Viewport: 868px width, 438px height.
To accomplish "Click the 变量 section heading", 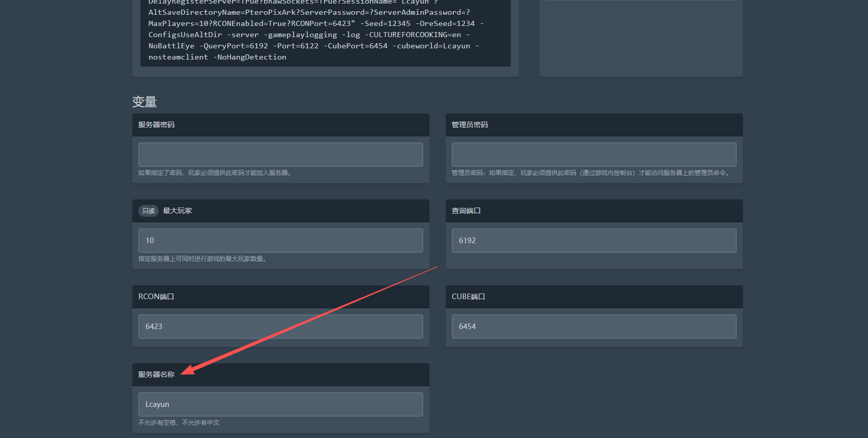I will (144, 102).
